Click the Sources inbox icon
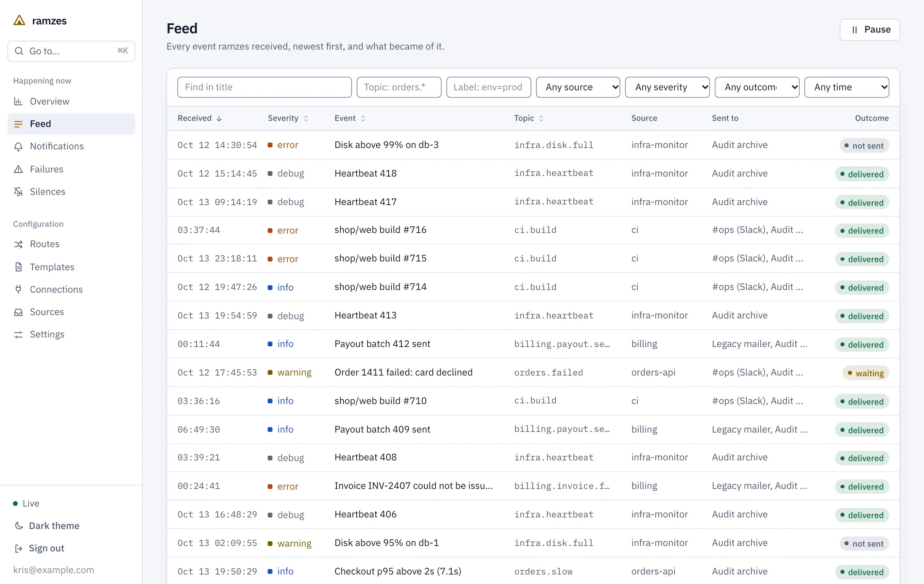The height and width of the screenshot is (584, 924). pos(18,312)
